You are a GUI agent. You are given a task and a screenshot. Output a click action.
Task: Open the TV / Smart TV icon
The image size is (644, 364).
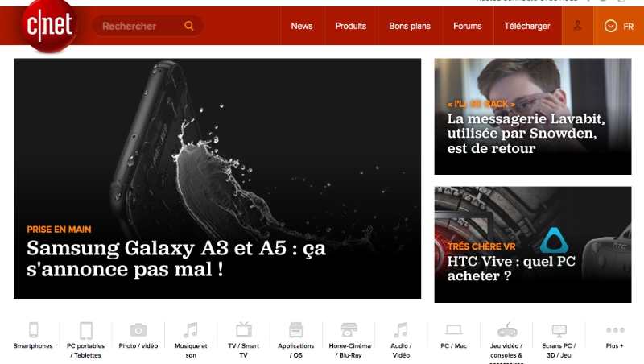tap(244, 329)
